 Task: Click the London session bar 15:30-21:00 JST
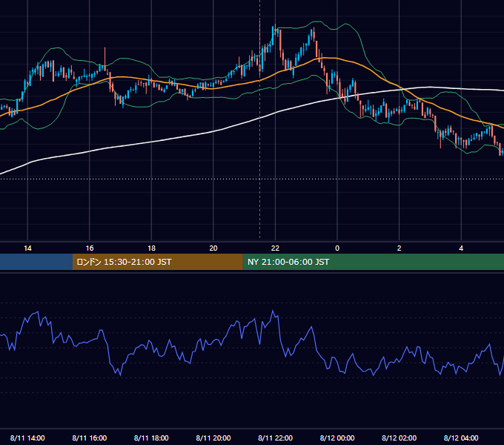157,262
